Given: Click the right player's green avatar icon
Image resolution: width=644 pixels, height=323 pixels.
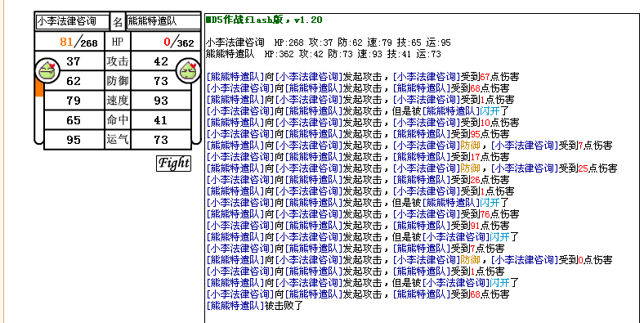Looking at the screenshot, I should point(189,70).
